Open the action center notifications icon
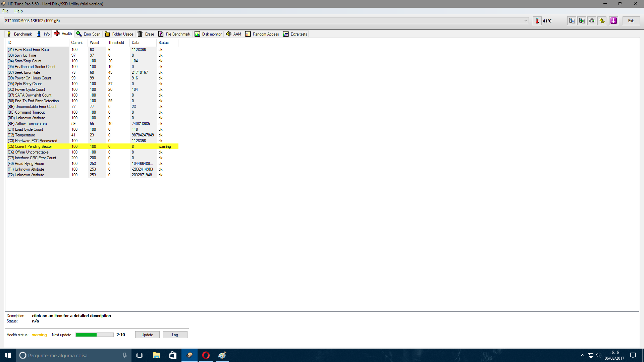 click(x=633, y=355)
